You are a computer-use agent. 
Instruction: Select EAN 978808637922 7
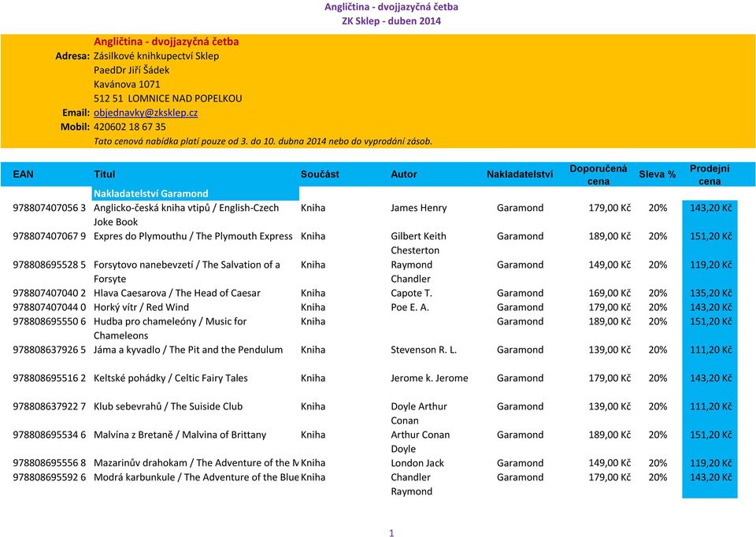[49, 406]
